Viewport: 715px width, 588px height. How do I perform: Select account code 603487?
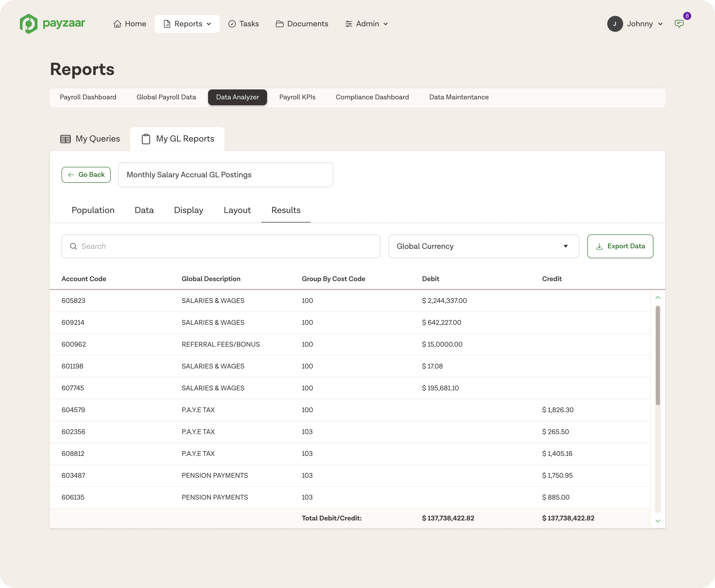click(x=73, y=476)
